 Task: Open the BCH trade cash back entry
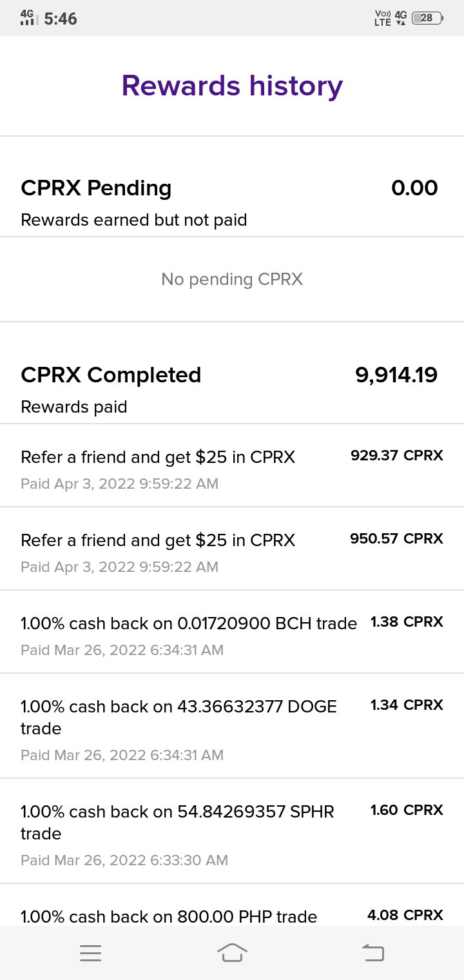tap(232, 632)
